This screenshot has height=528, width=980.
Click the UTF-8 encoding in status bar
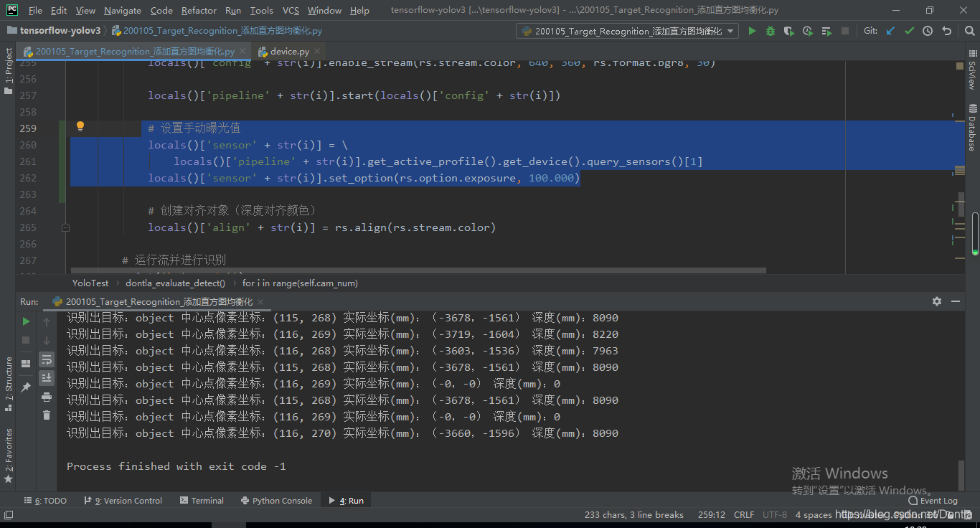click(774, 514)
